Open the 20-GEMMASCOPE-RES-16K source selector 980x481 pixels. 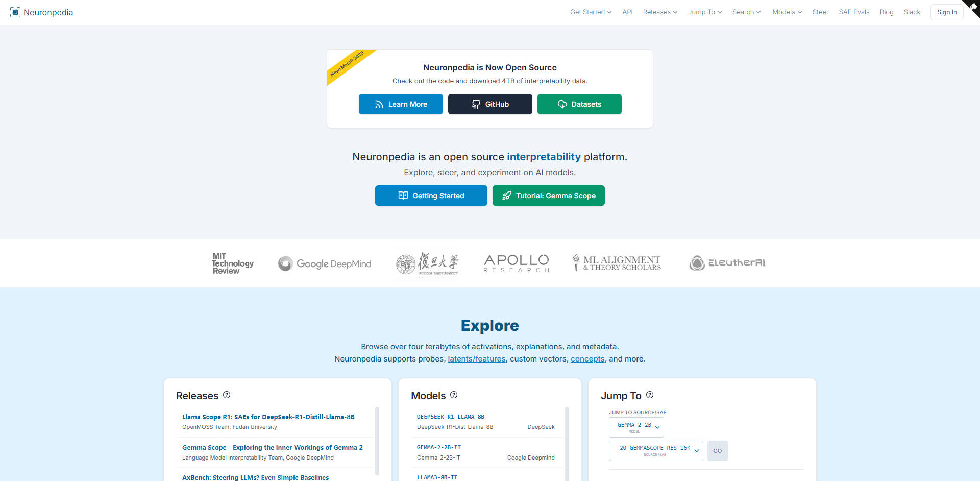pos(655,451)
